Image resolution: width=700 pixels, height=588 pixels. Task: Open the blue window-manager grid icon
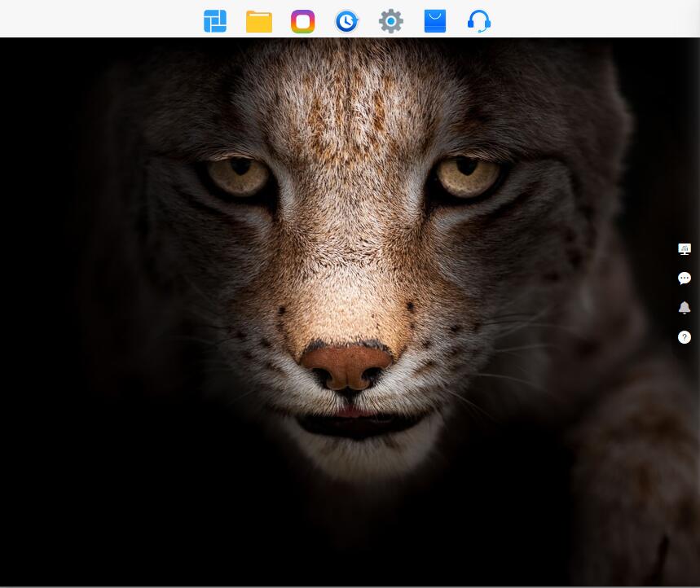(215, 21)
